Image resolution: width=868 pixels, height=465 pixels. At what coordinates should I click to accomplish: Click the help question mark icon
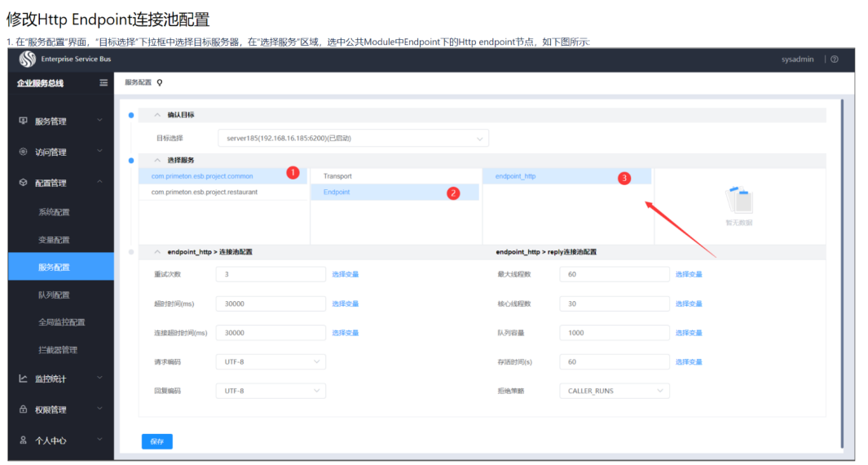click(835, 60)
